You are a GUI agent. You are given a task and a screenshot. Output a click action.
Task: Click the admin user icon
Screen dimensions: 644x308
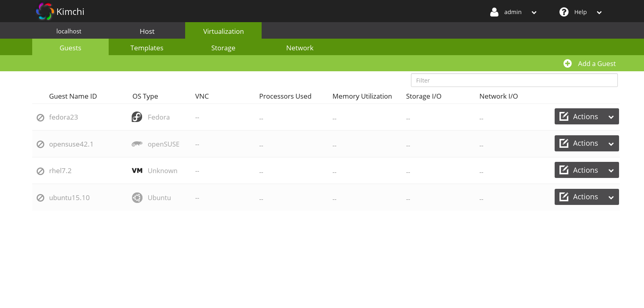click(494, 12)
